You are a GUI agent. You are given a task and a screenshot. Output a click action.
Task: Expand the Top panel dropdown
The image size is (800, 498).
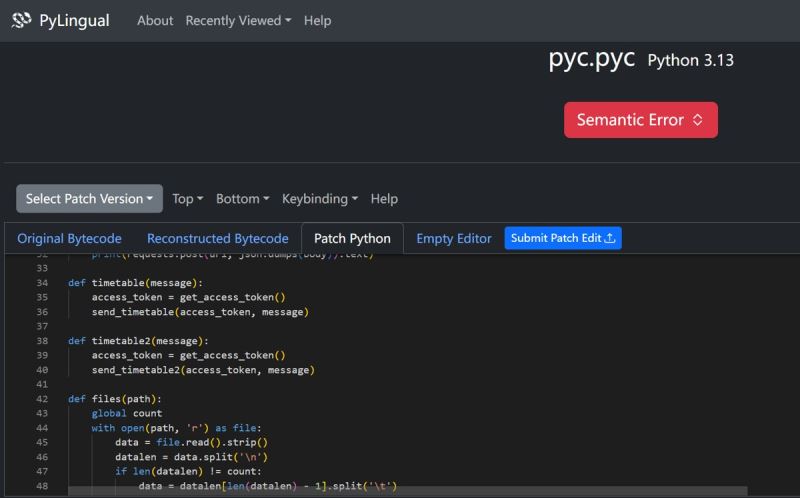point(188,198)
